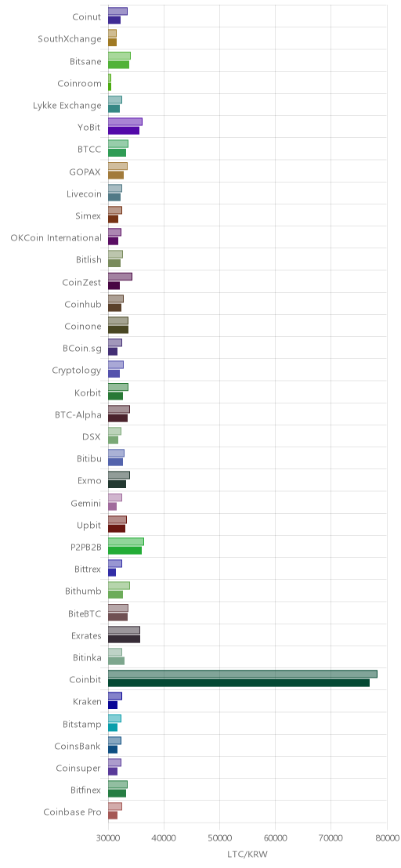
Task: Click the Lykke Exchange label
Action: tap(67, 106)
